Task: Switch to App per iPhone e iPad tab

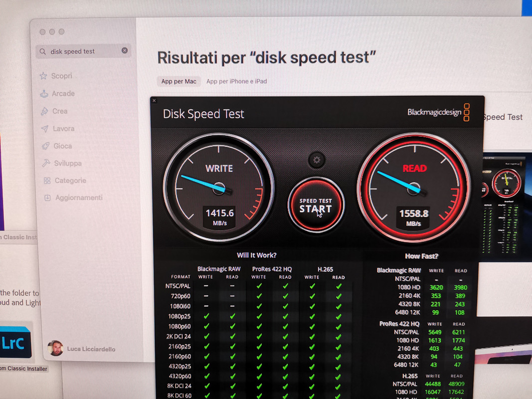Action: pos(236,81)
